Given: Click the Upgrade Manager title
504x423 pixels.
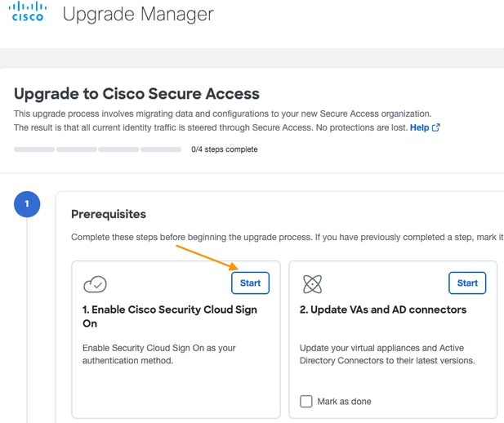Looking at the screenshot, I should click(137, 15).
